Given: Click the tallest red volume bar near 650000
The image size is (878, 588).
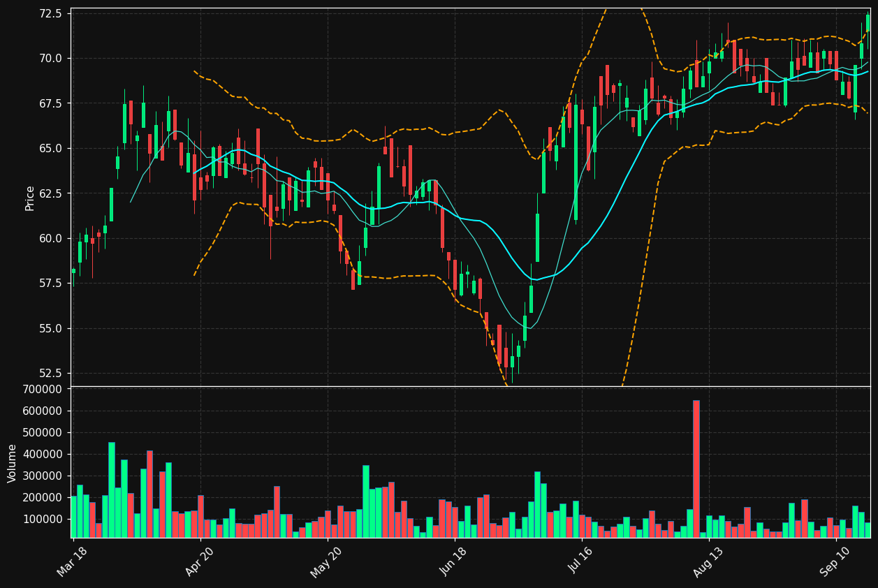Looking at the screenshot, I should pos(696,469).
